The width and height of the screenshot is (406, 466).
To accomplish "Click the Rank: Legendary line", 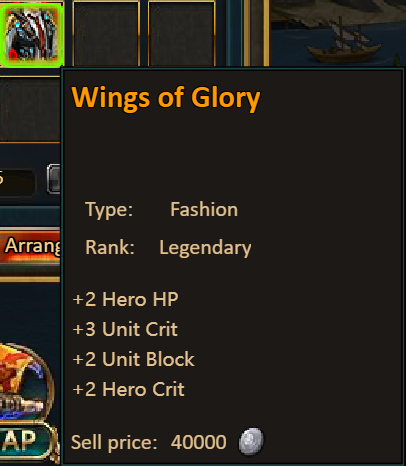I will click(168, 248).
